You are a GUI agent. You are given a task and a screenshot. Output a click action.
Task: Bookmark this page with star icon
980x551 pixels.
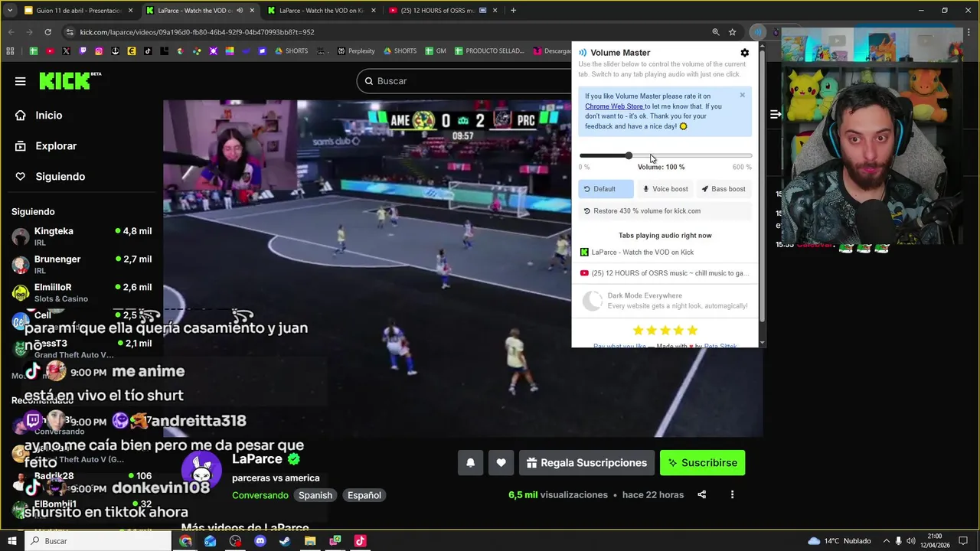click(x=733, y=32)
